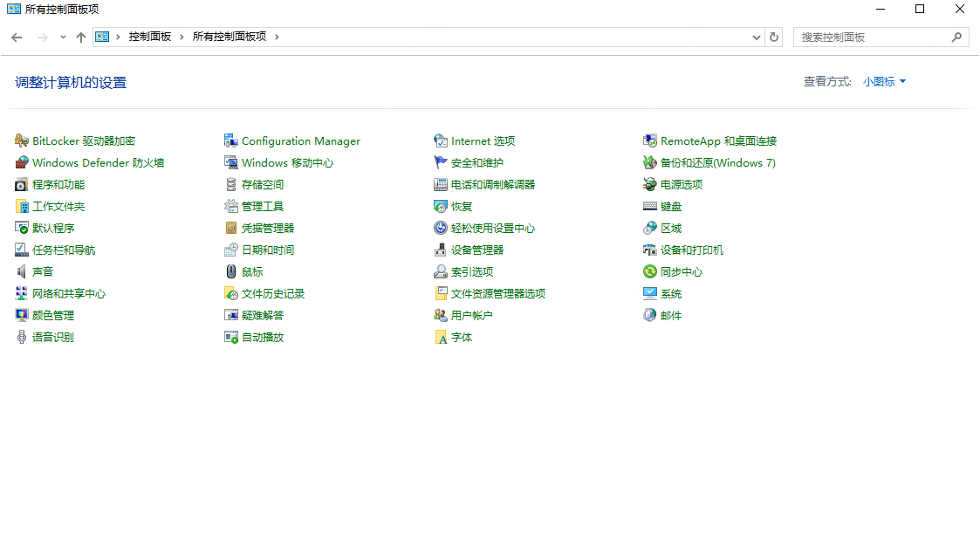This screenshot has height=548, width=980.
Task: Open the 程序和功能 link
Action: (58, 184)
